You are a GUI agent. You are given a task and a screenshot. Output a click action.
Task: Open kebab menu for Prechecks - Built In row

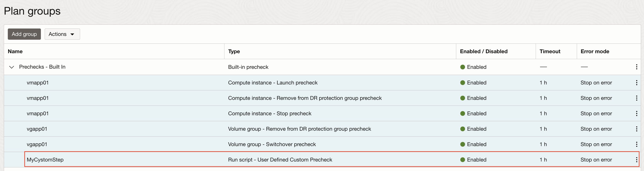[x=636, y=67]
